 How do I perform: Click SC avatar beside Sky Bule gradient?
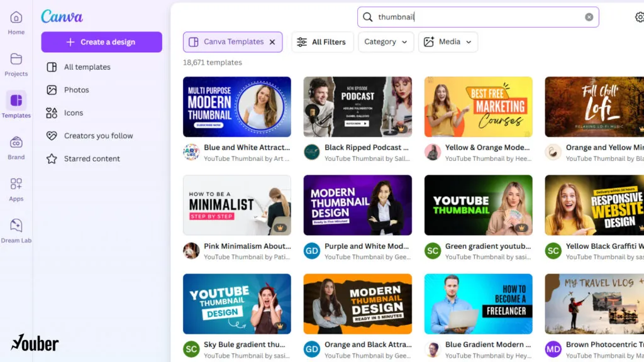(191, 349)
